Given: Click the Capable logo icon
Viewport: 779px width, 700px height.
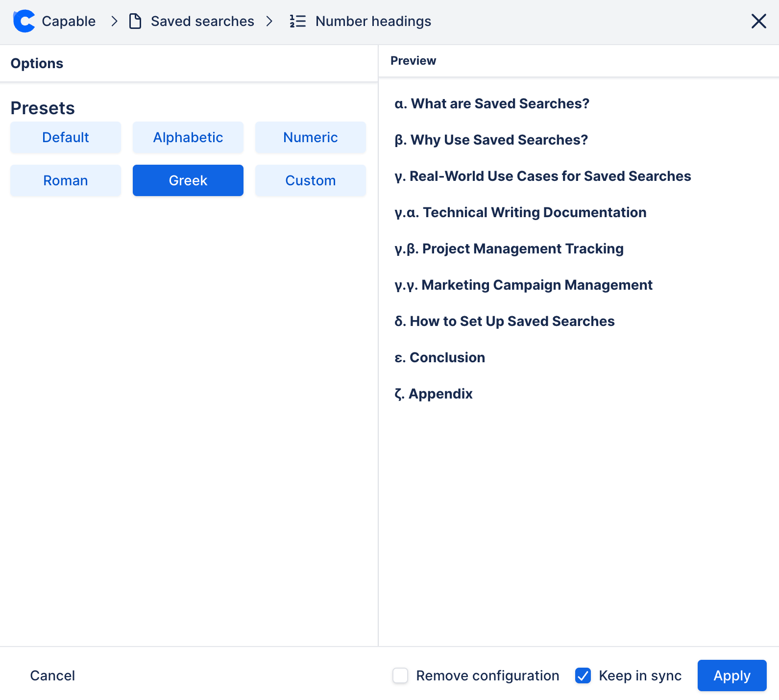Looking at the screenshot, I should 24,22.
